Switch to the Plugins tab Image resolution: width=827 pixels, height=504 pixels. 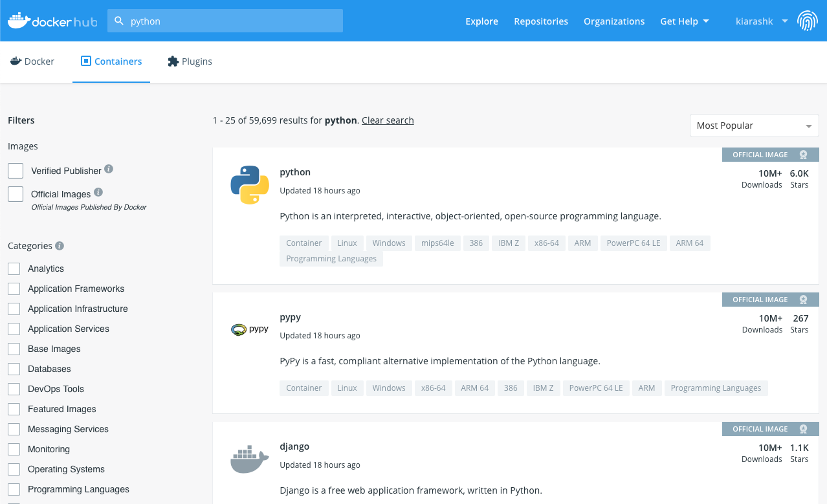190,61
